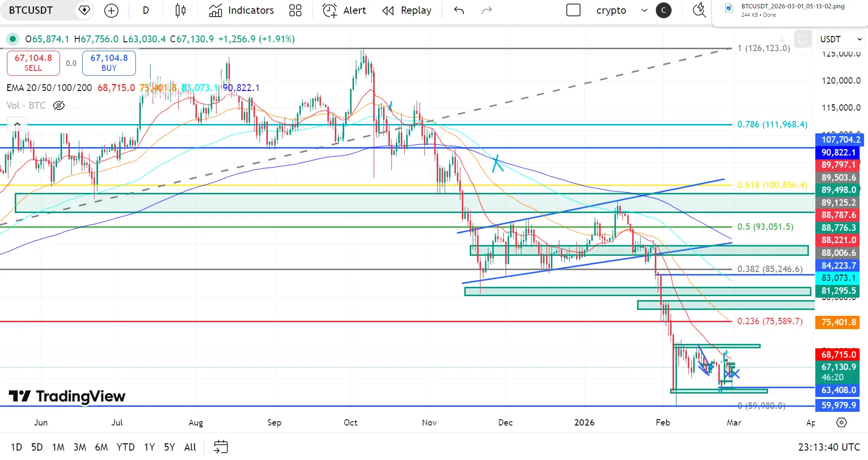Open the Indicators dialog
The height and width of the screenshot is (460, 868).
(241, 10)
